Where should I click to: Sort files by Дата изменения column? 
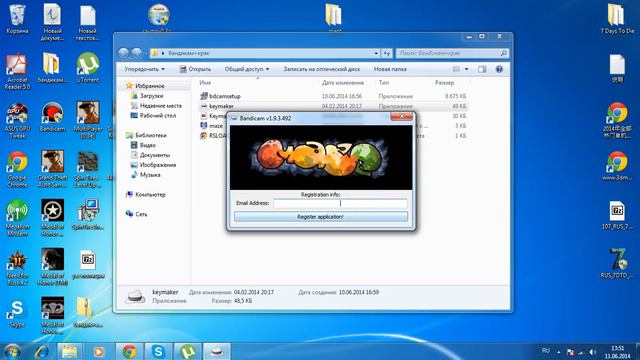coord(343,82)
